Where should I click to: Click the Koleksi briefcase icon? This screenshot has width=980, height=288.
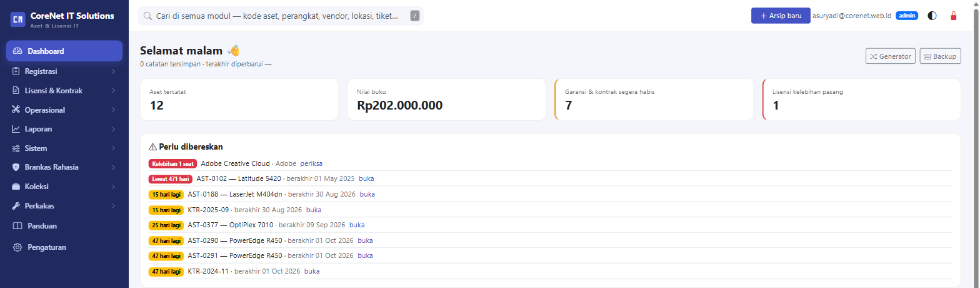(x=16, y=187)
